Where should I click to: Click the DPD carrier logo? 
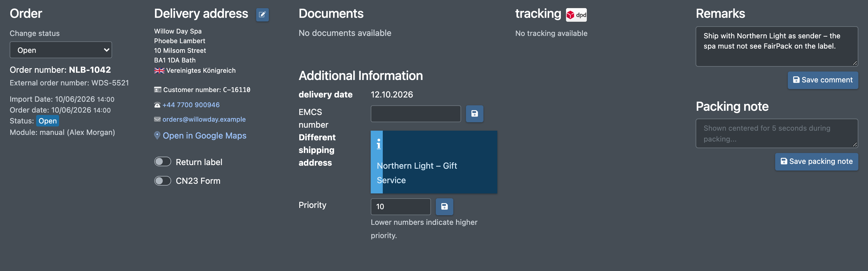click(576, 15)
